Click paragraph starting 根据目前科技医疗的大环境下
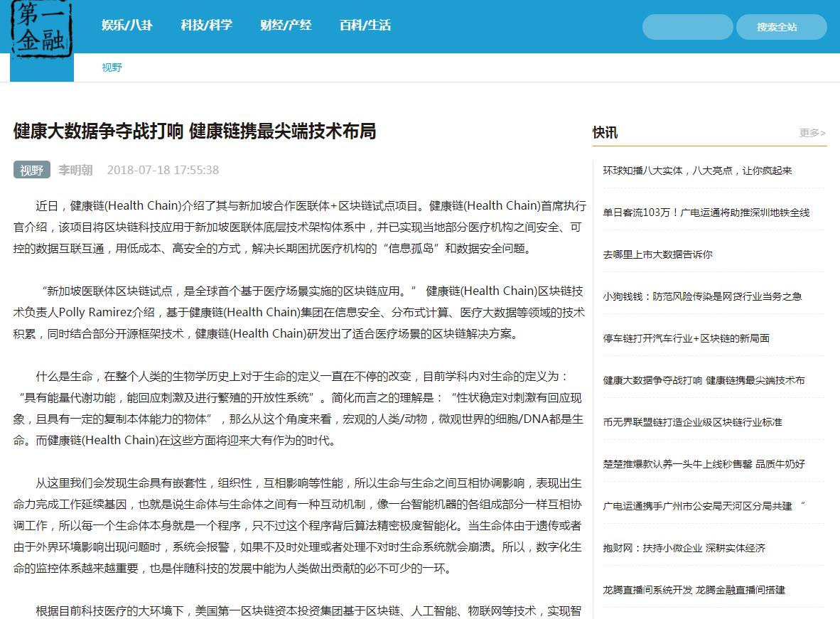The height and width of the screenshot is (619, 840). click(x=308, y=611)
